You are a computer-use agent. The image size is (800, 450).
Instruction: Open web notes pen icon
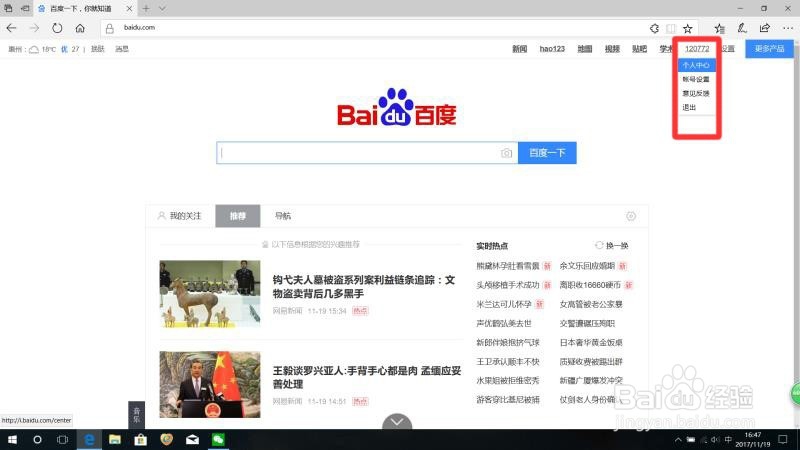click(x=742, y=29)
